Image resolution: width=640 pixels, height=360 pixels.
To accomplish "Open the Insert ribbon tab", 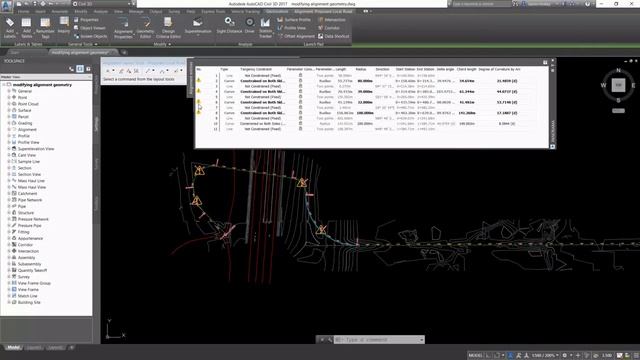I will [40, 11].
